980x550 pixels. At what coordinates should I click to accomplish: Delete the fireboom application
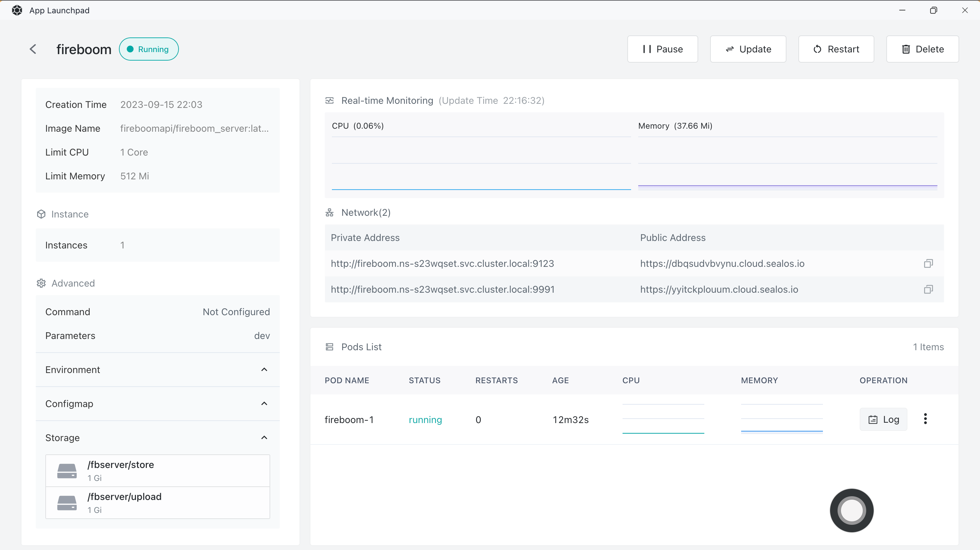pyautogui.click(x=922, y=49)
